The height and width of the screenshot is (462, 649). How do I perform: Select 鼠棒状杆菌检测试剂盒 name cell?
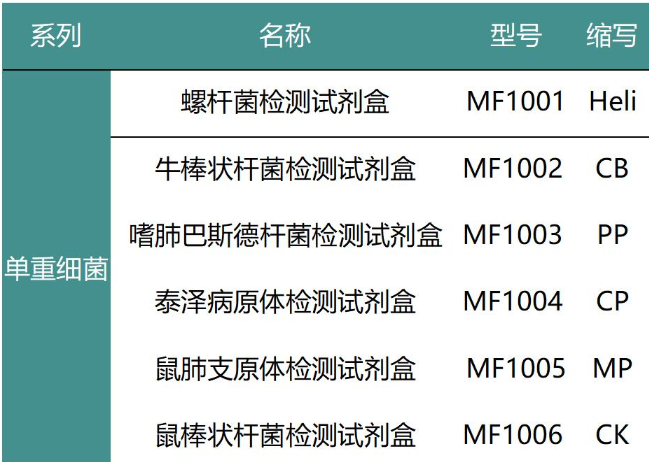(285, 435)
